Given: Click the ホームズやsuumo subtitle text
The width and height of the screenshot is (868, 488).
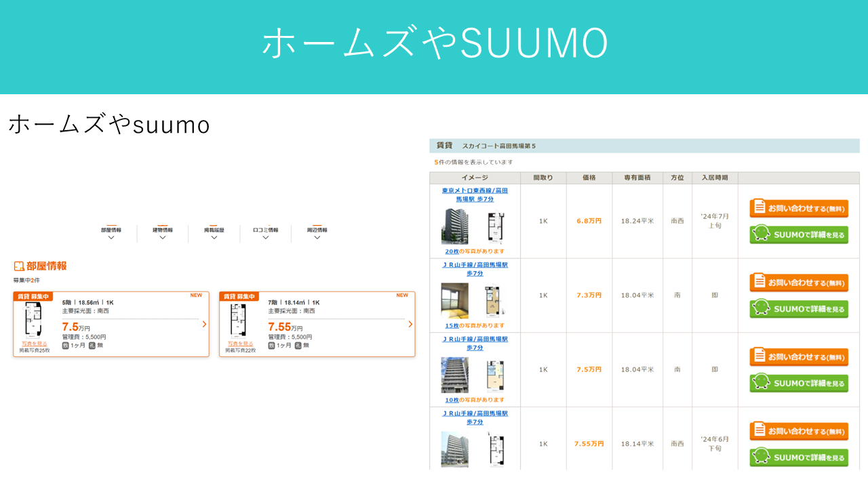Looking at the screenshot, I should (109, 124).
